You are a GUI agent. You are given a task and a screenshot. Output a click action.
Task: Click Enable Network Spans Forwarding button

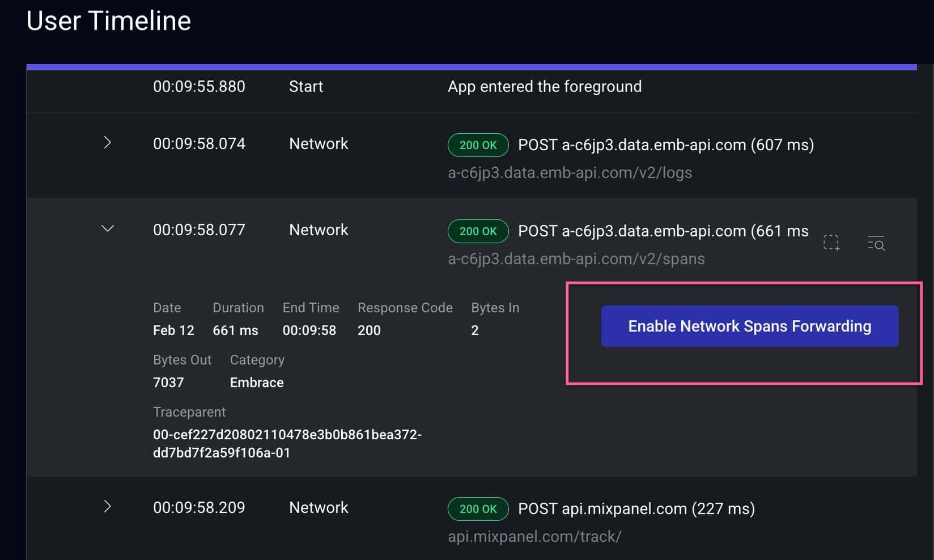click(749, 326)
